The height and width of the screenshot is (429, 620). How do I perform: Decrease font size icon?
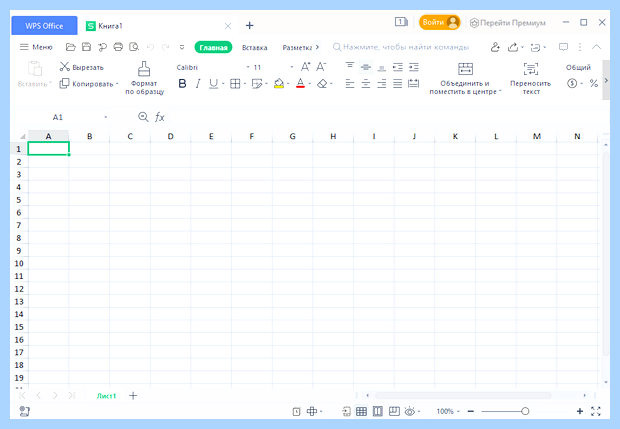coord(321,67)
